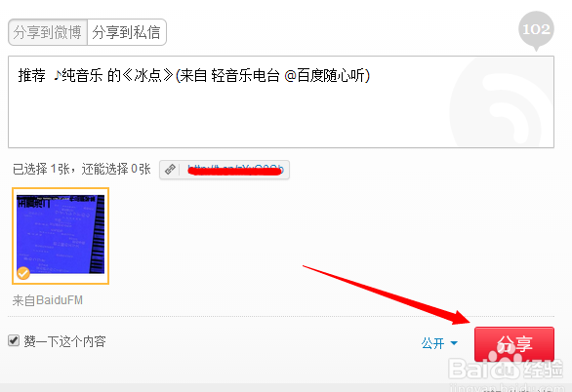Image resolution: width=572 pixels, height=392 pixels.
Task: Click orange checkmark badge on thumbnail
Action: coord(23,273)
